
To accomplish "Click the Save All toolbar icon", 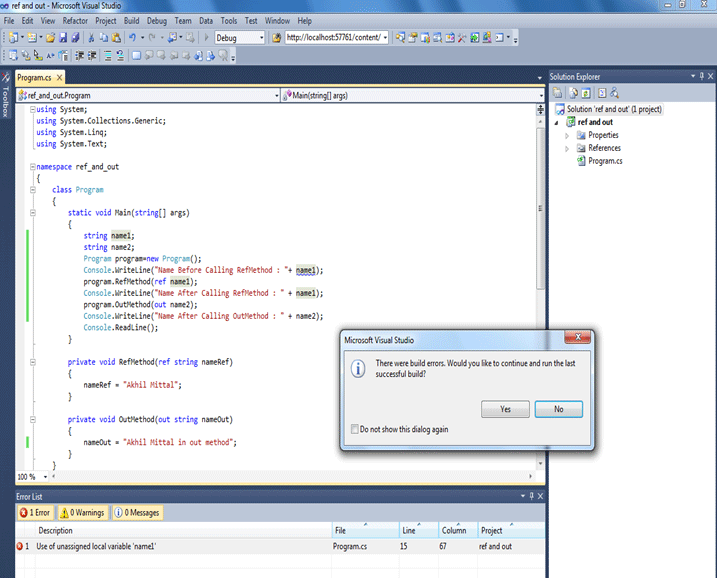I will click(76, 38).
